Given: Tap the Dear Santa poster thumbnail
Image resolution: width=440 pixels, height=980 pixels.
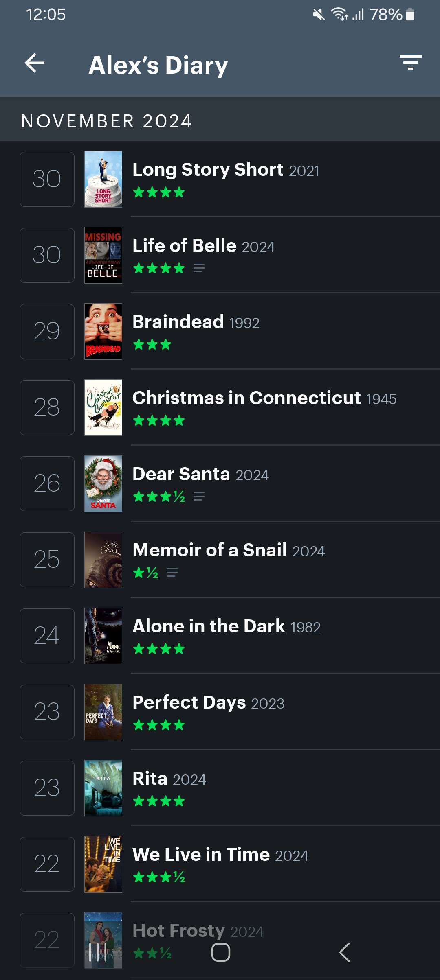Looking at the screenshot, I should click(x=103, y=483).
